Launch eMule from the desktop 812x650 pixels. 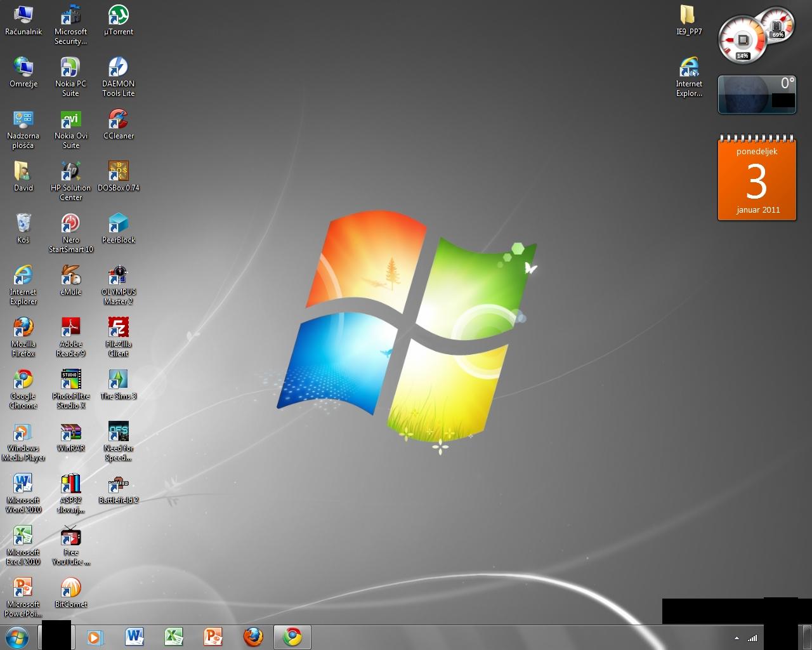click(70, 281)
